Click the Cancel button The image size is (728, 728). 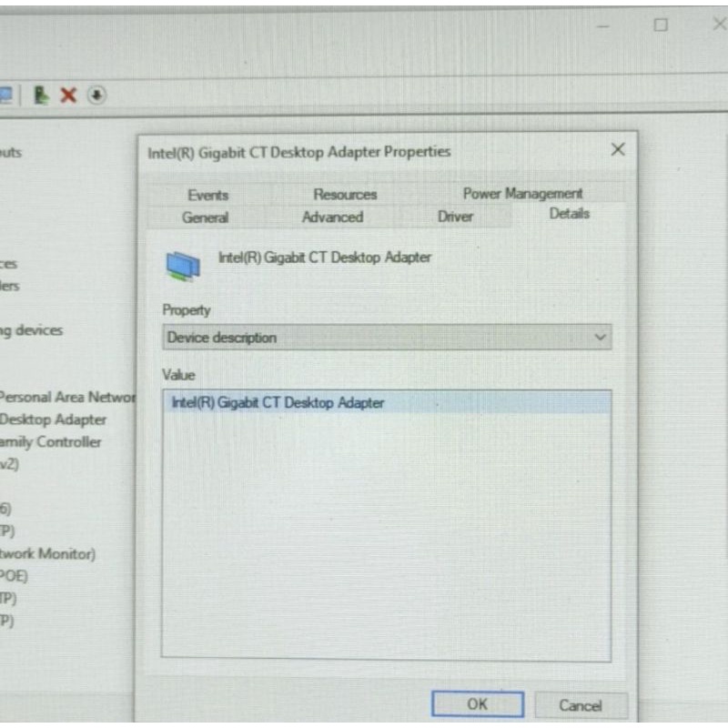(581, 706)
